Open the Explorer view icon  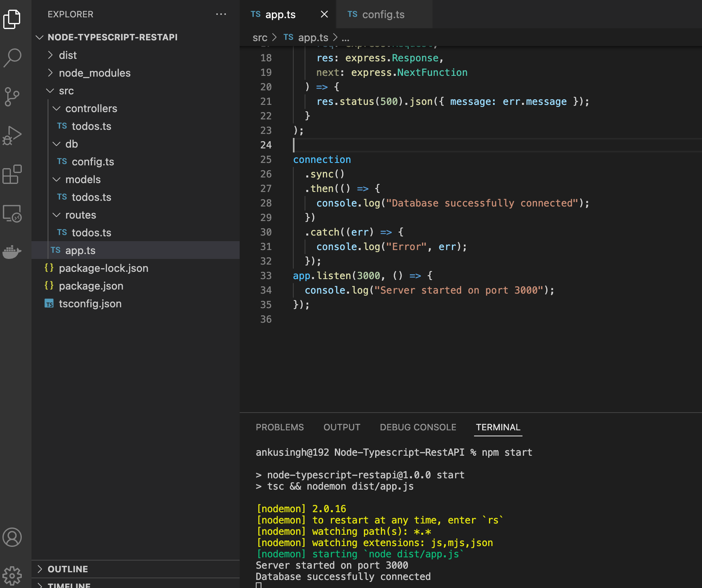12,19
